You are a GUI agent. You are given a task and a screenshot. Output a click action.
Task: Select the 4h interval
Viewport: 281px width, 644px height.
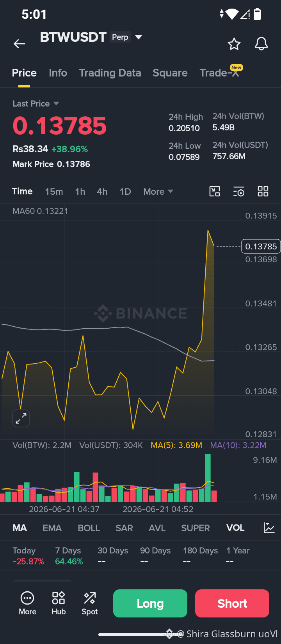(x=102, y=192)
